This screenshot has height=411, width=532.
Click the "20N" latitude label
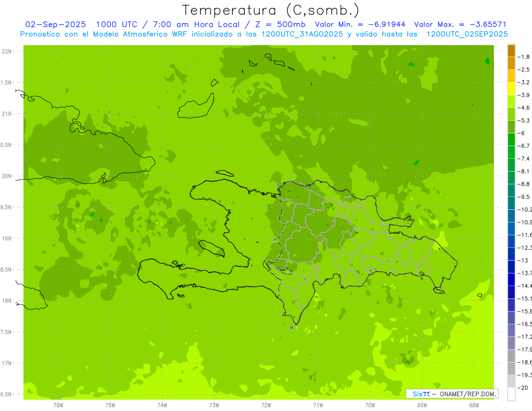tap(7, 176)
